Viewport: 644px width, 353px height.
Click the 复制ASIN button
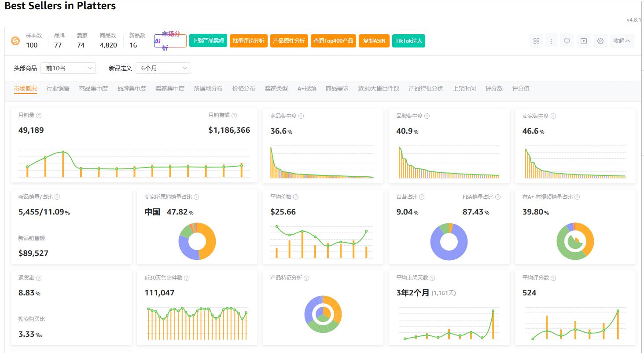click(x=374, y=40)
